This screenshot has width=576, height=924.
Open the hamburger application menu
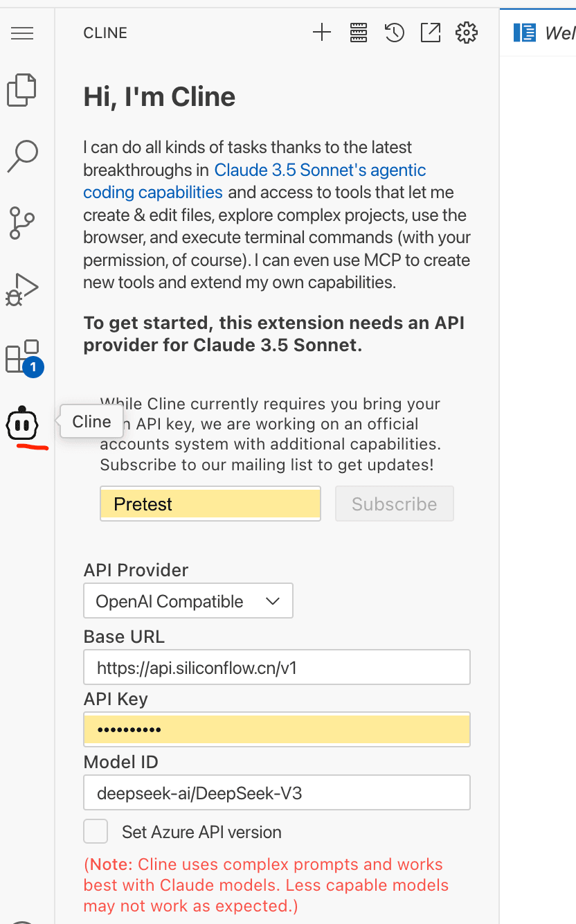[22, 33]
